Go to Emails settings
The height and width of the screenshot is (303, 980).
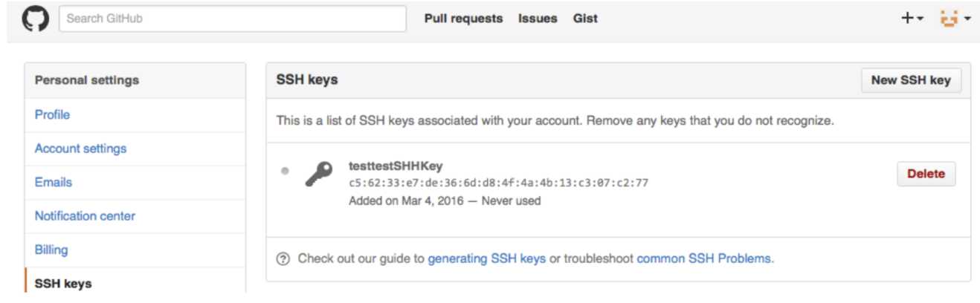coord(54,182)
